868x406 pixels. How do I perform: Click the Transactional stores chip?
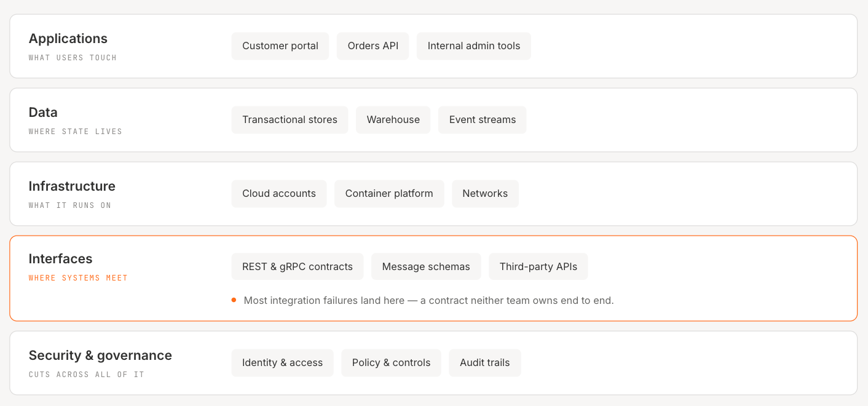pos(290,120)
